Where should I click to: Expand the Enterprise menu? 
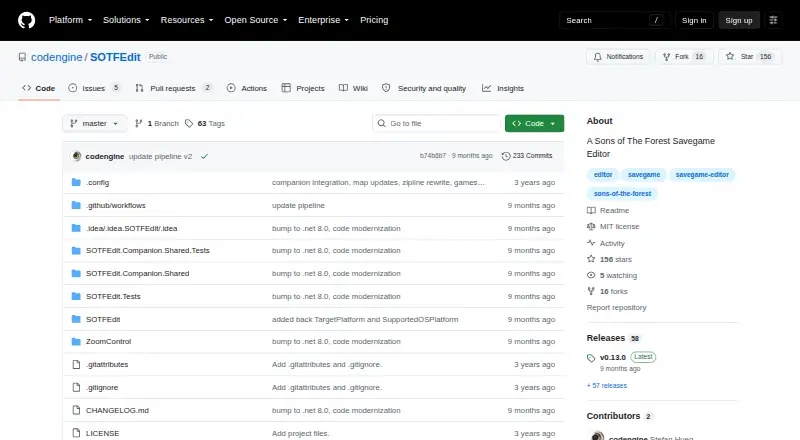323,20
